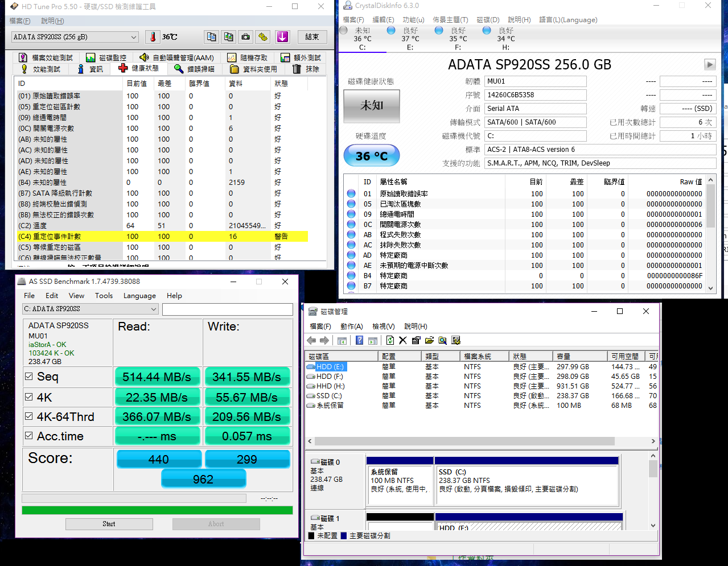Click HD Tune copy screenshot to clipboard icon
This screenshot has width=728, height=566.
tap(229, 37)
